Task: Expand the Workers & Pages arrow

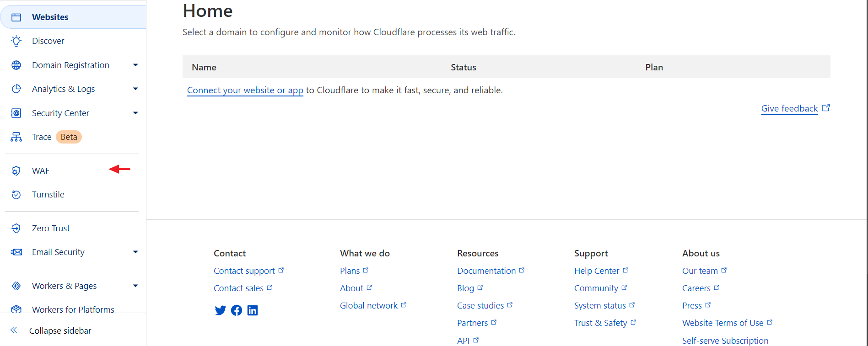Action: click(135, 286)
